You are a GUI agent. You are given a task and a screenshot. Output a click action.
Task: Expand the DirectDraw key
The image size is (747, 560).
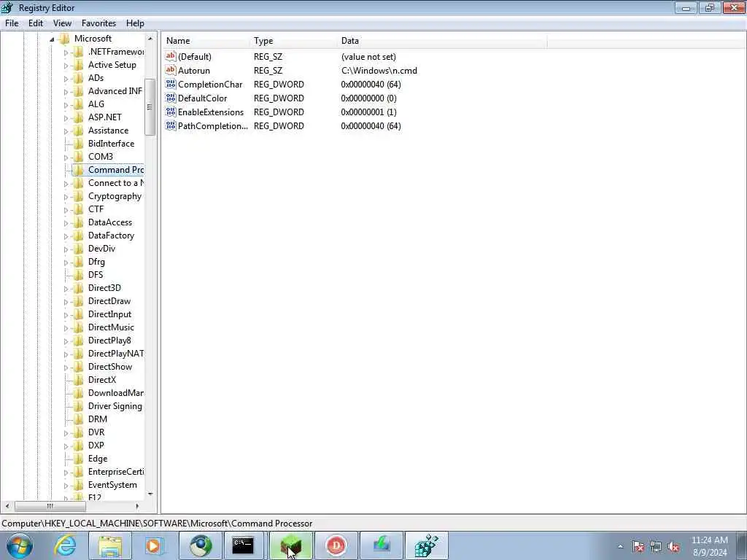pos(66,301)
